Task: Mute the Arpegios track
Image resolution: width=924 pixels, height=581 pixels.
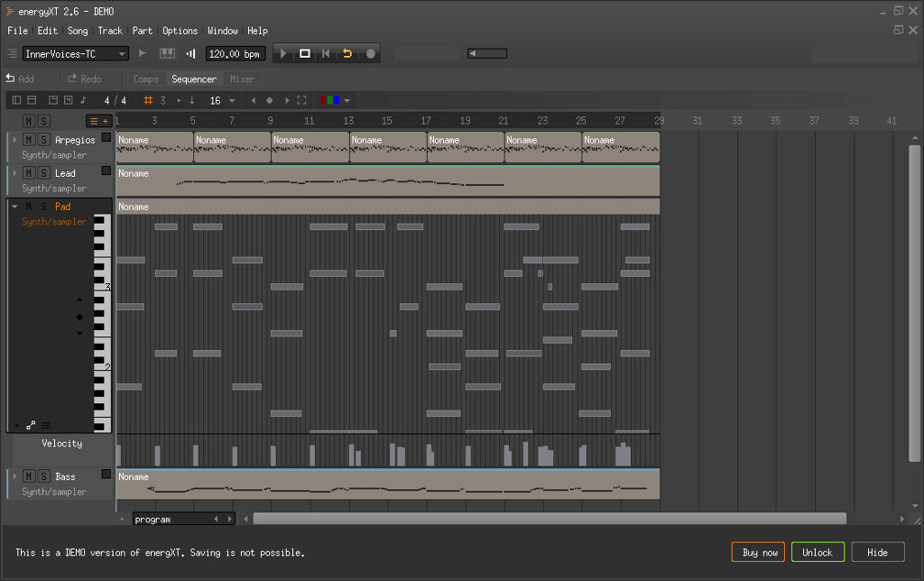Action: [29, 140]
